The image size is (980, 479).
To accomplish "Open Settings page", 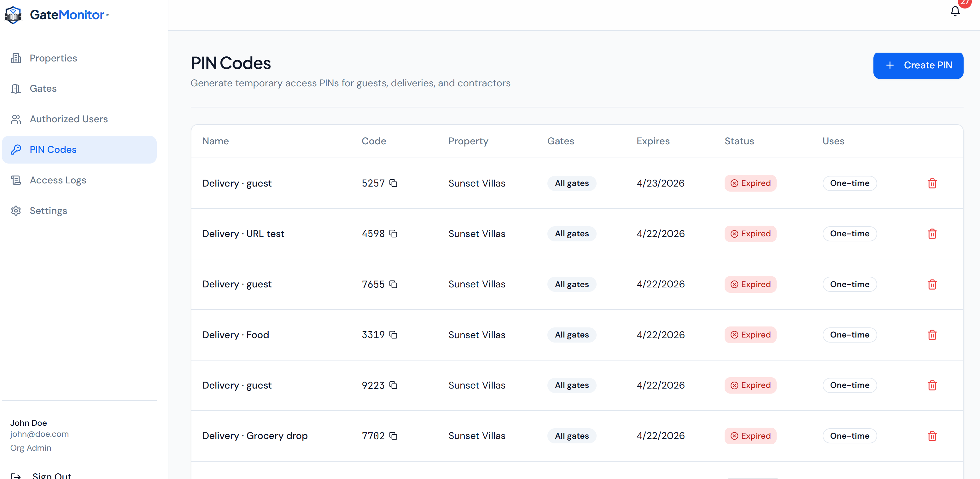I will pyautogui.click(x=79, y=211).
